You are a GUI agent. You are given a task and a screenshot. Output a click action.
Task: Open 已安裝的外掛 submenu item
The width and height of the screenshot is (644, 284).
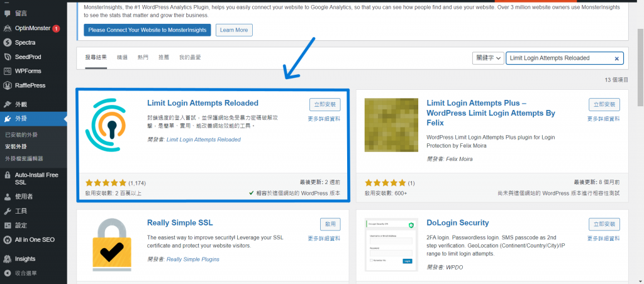point(21,135)
